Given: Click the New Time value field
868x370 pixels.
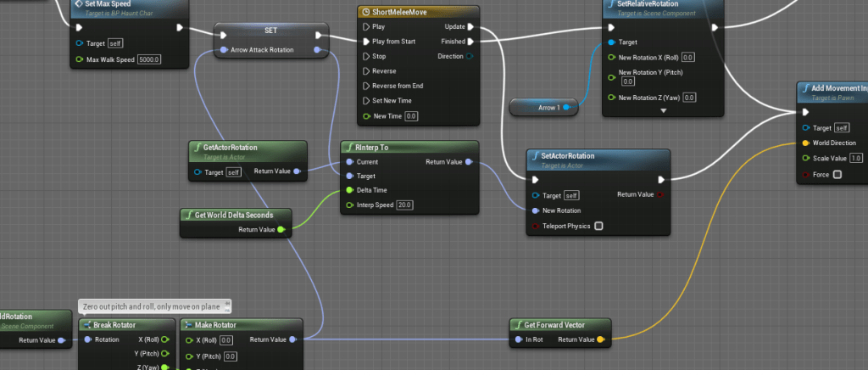Looking at the screenshot, I should (411, 115).
